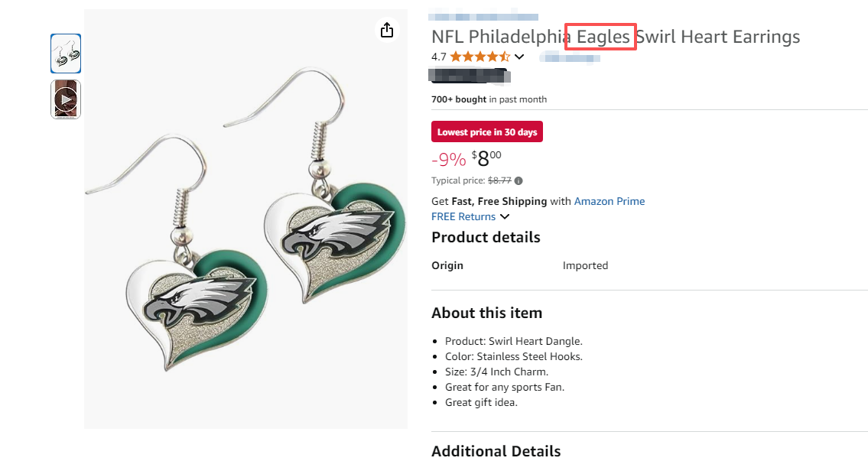Open the Amazon Prime link
The width and height of the screenshot is (868, 461).
tap(609, 201)
